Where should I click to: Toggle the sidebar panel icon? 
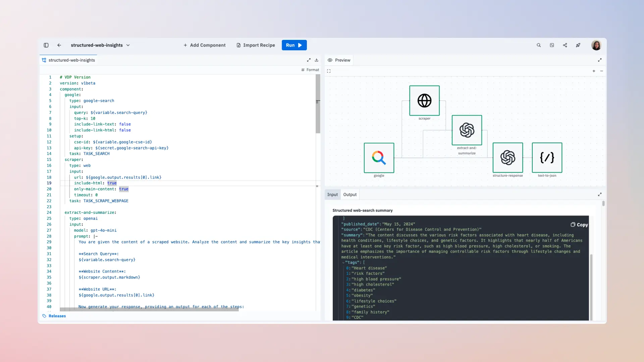[46, 45]
